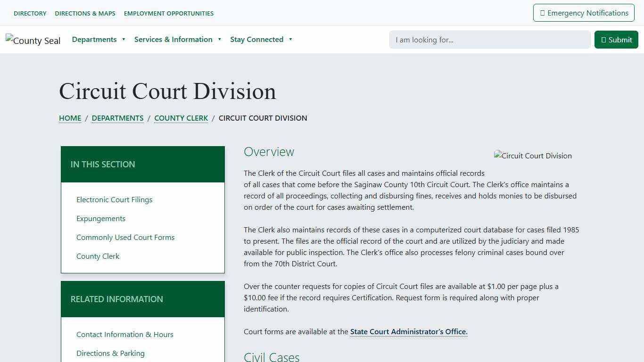
Task: Click the Submit search button
Action: point(616,40)
